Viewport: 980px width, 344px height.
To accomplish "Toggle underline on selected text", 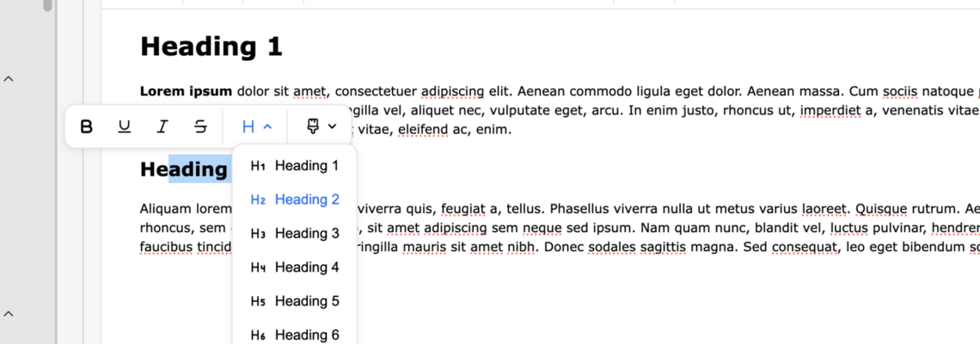I will (x=124, y=127).
